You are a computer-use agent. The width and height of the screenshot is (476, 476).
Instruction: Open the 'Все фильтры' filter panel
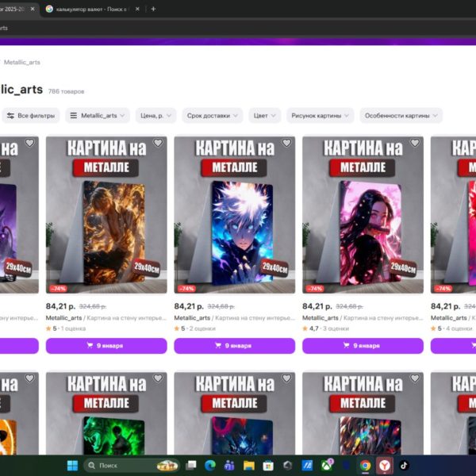click(x=31, y=116)
